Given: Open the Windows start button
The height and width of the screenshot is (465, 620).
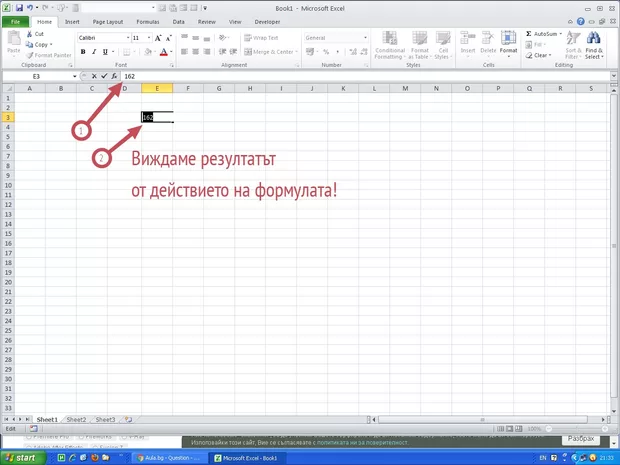Looking at the screenshot, I should coord(23,457).
